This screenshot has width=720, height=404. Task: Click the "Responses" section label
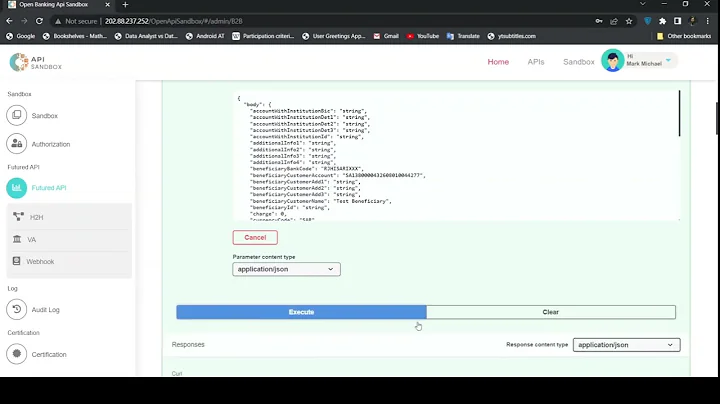pos(188,344)
